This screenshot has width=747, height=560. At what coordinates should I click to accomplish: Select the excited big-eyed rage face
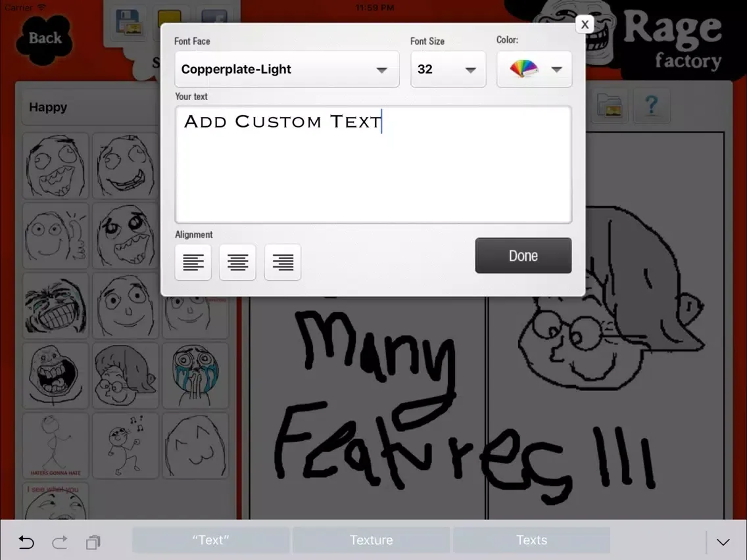pyautogui.click(x=126, y=236)
